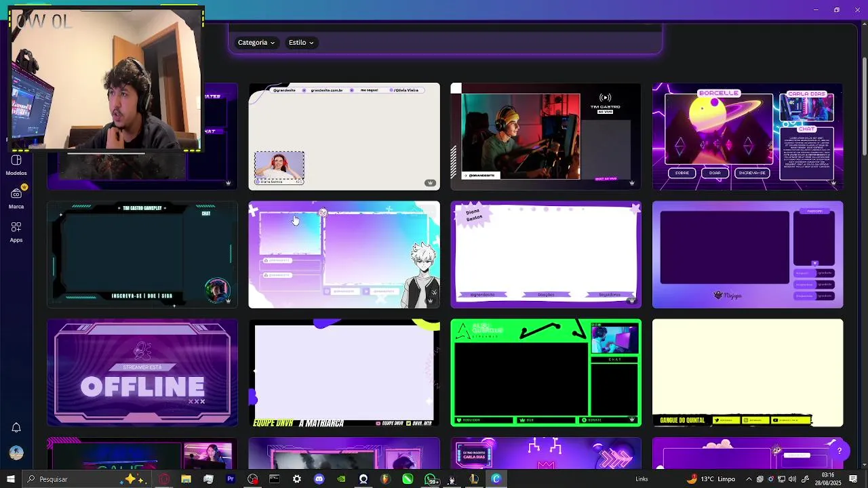The height and width of the screenshot is (488, 868).
Task: Open the Windows notification center icon
Action: click(x=853, y=479)
